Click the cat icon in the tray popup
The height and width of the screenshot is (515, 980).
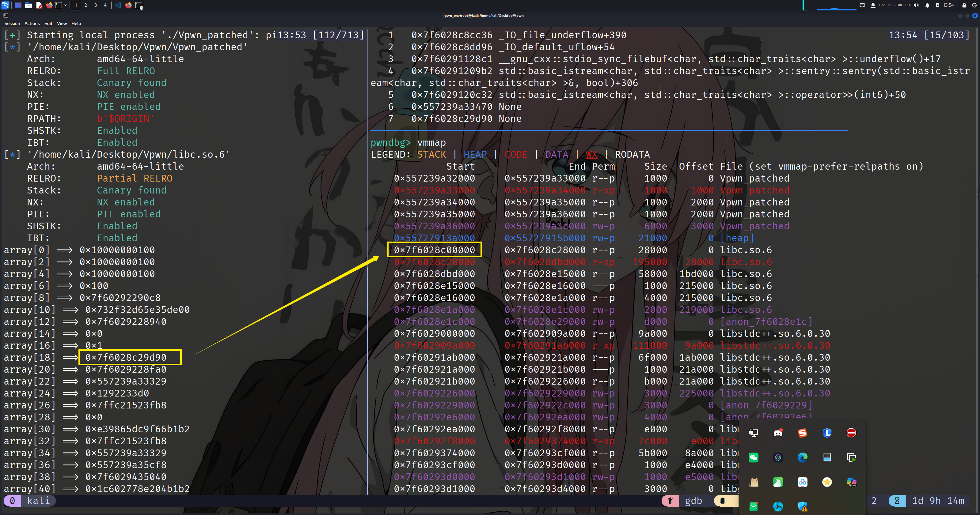click(x=754, y=482)
